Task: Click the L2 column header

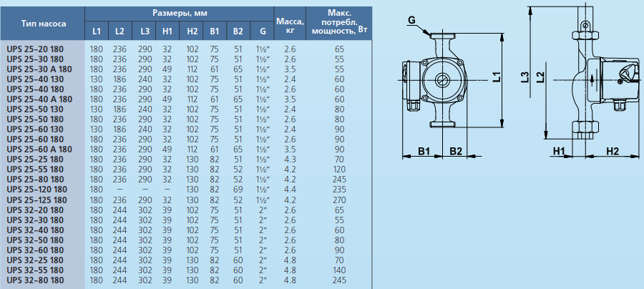Action: (119, 31)
